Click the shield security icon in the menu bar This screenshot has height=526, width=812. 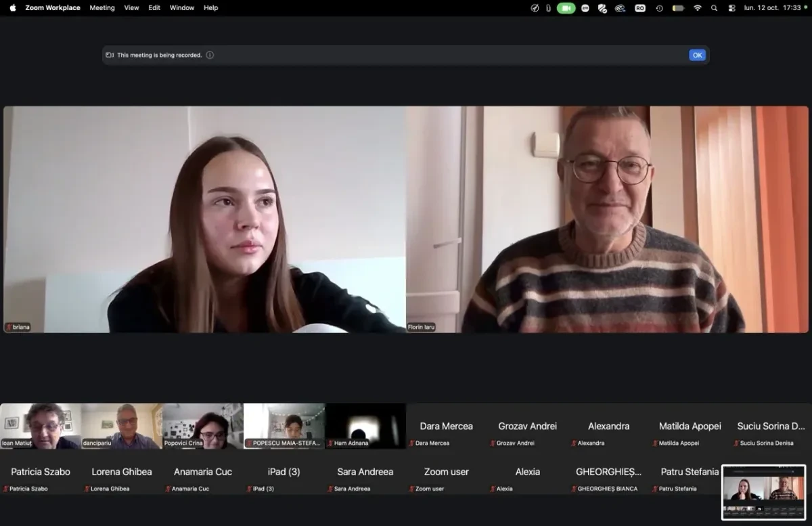(602, 8)
